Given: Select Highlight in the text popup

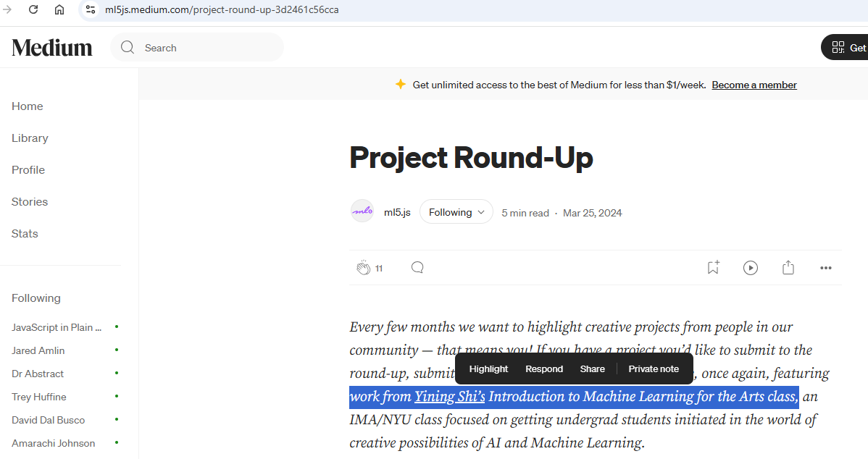Looking at the screenshot, I should point(488,369).
